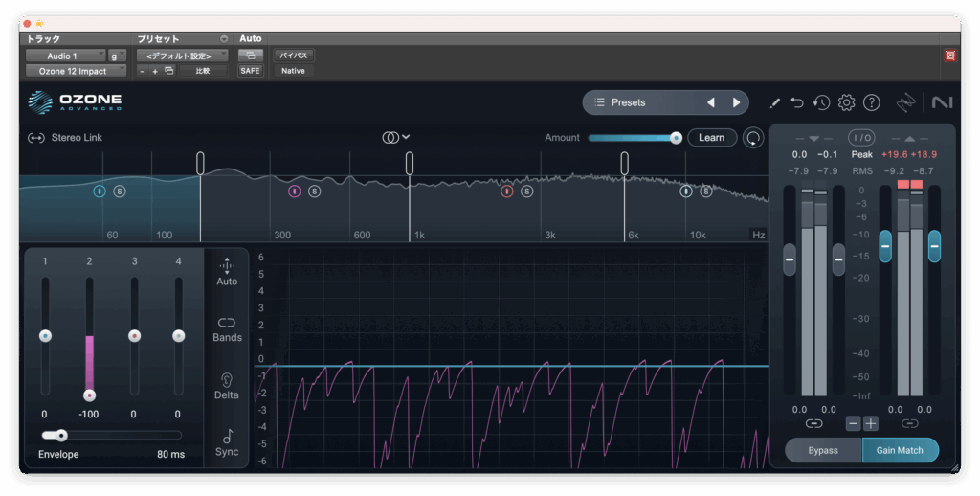This screenshot has width=980, height=496.
Task: Solo the pink band with S button
Action: pos(315,192)
